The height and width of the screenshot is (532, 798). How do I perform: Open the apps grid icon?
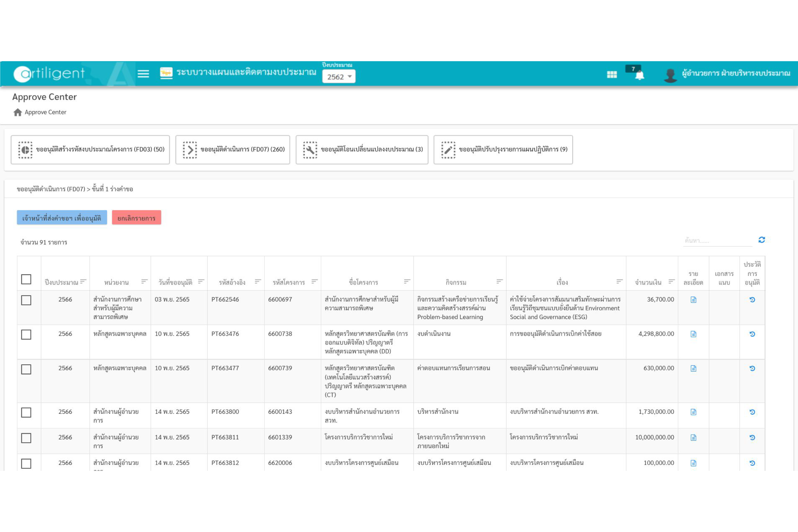coord(612,74)
